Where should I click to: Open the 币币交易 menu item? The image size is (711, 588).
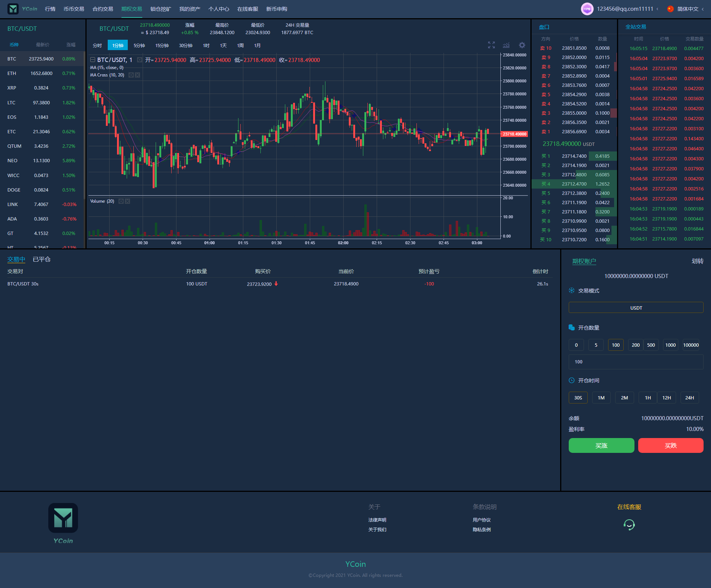(x=74, y=9)
